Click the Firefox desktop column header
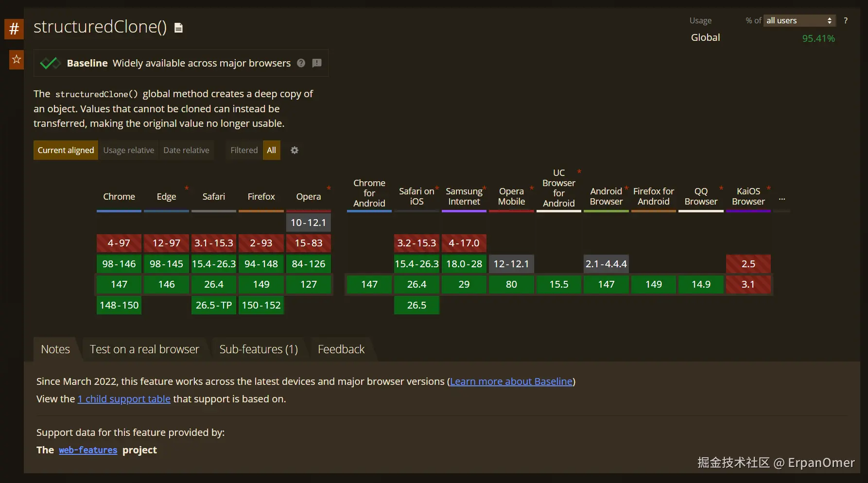The height and width of the screenshot is (483, 868). coord(261,196)
